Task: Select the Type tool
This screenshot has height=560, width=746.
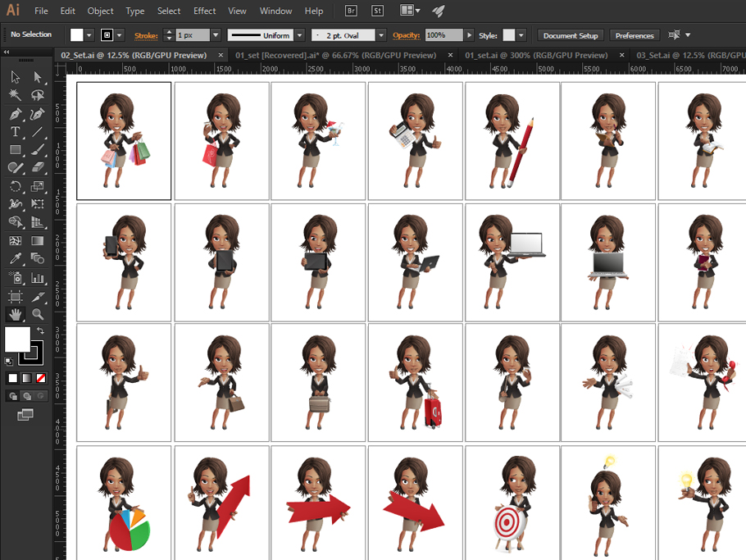Action: [x=15, y=132]
